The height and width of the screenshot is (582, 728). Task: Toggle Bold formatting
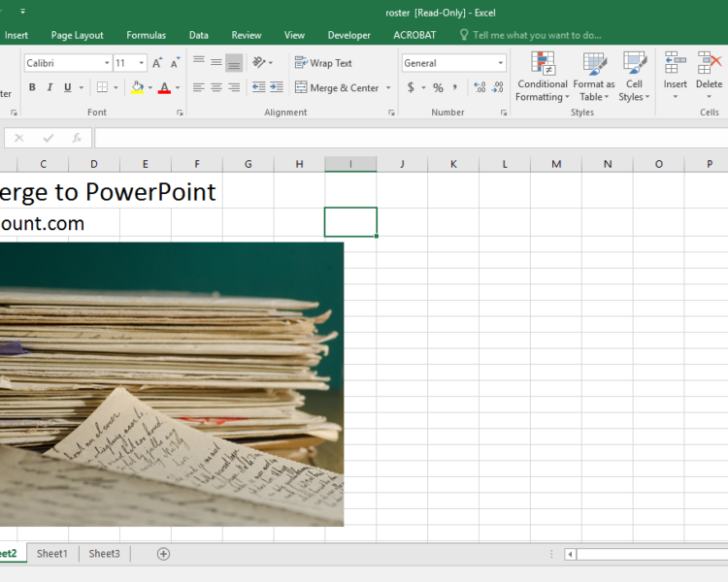pos(32,87)
